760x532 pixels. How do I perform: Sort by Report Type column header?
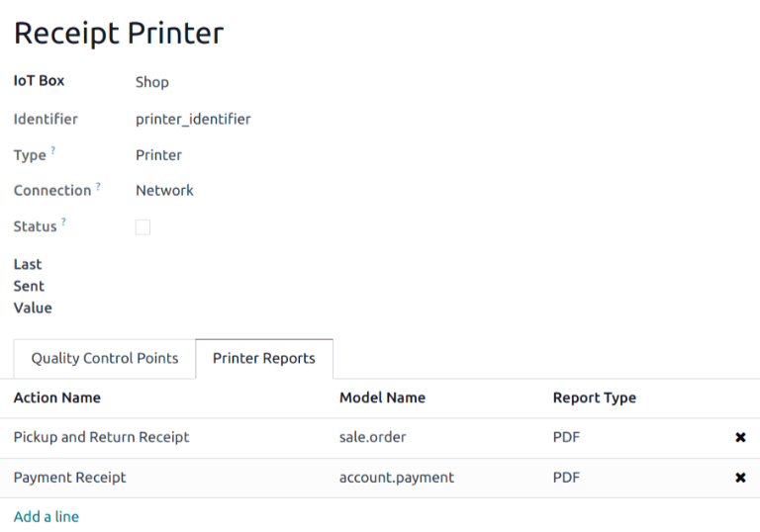tap(594, 398)
